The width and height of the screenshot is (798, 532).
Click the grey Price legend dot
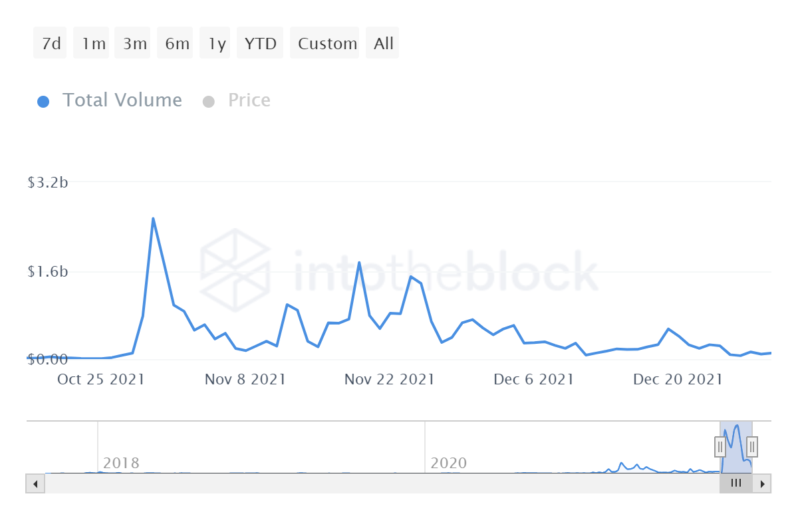(x=209, y=102)
